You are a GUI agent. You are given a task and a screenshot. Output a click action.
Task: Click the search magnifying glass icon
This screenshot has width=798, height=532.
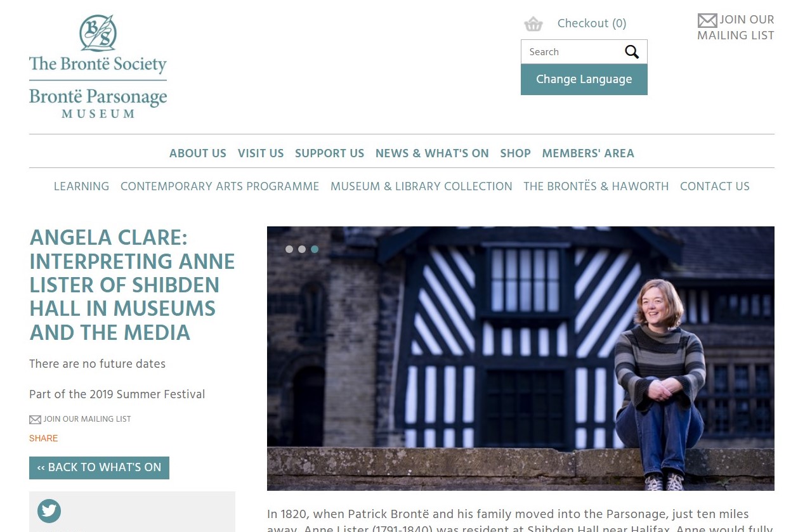pos(632,52)
